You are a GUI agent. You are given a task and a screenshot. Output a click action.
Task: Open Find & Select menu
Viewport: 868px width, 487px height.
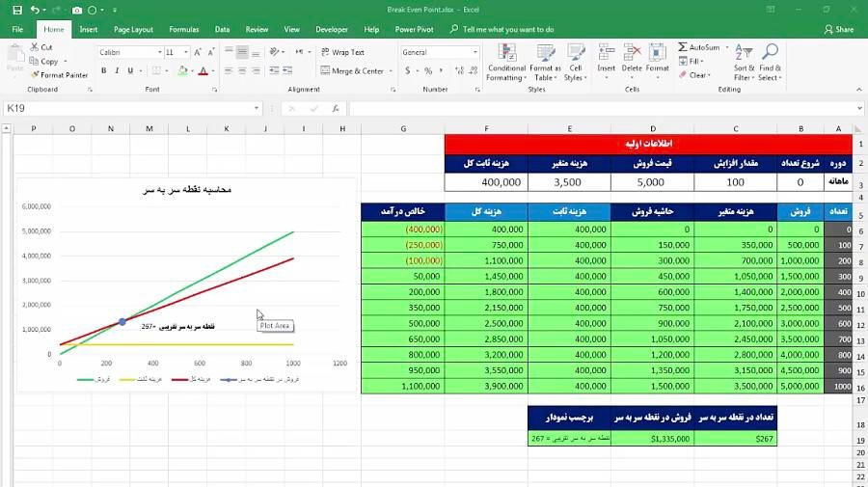[770, 63]
